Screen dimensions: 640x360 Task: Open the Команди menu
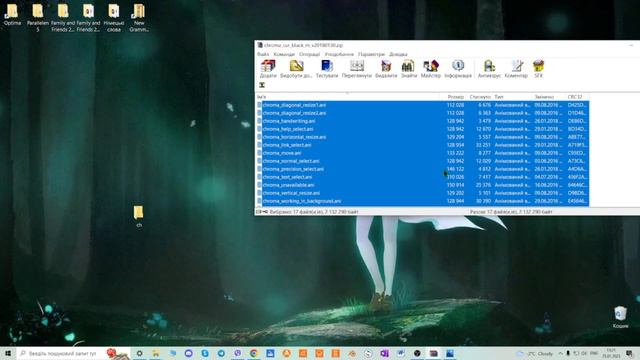[x=284, y=54]
